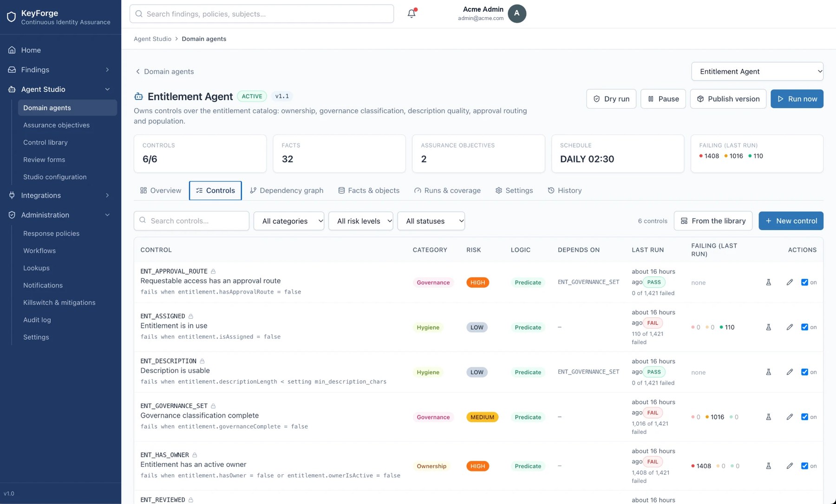Open the All statuses filter
The width and height of the screenshot is (836, 504).
(x=431, y=221)
